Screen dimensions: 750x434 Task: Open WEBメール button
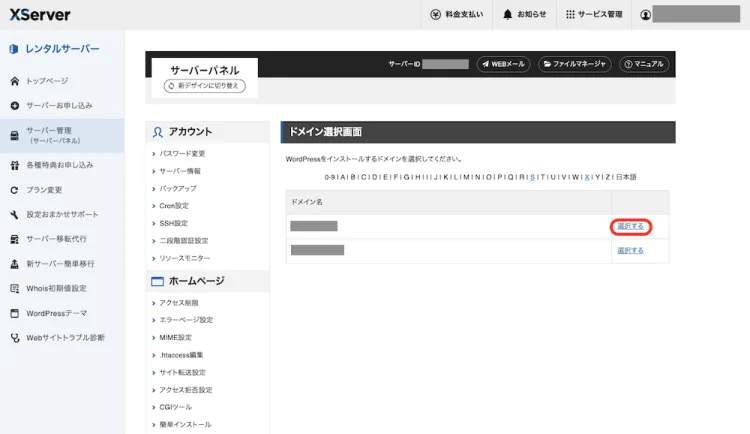tap(503, 64)
